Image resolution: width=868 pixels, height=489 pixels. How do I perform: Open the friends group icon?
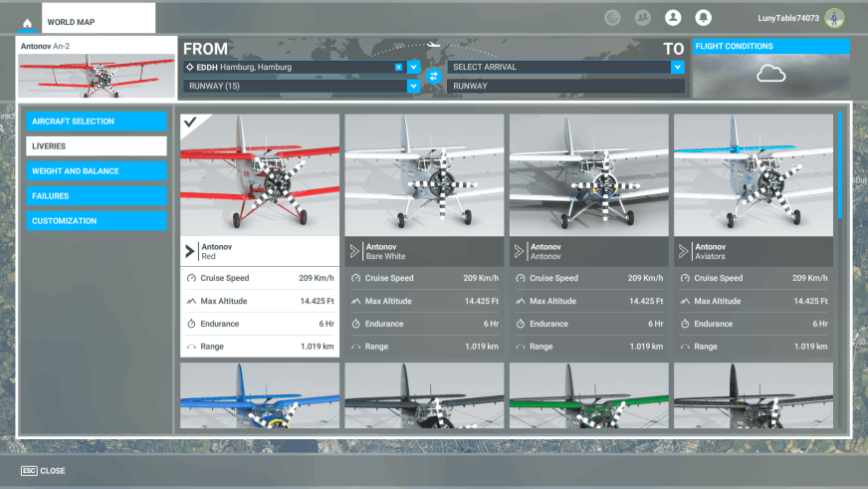(643, 18)
